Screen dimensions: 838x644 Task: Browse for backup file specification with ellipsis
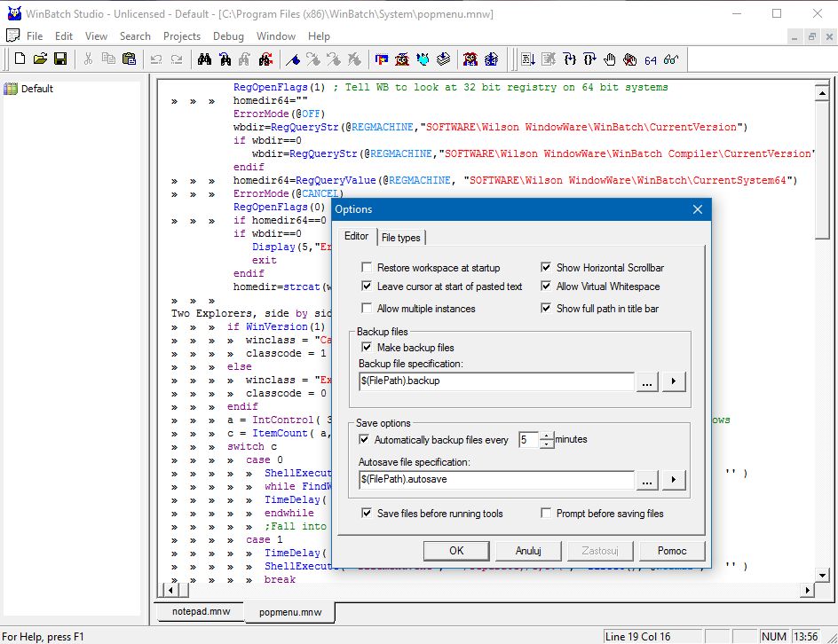pyautogui.click(x=646, y=381)
